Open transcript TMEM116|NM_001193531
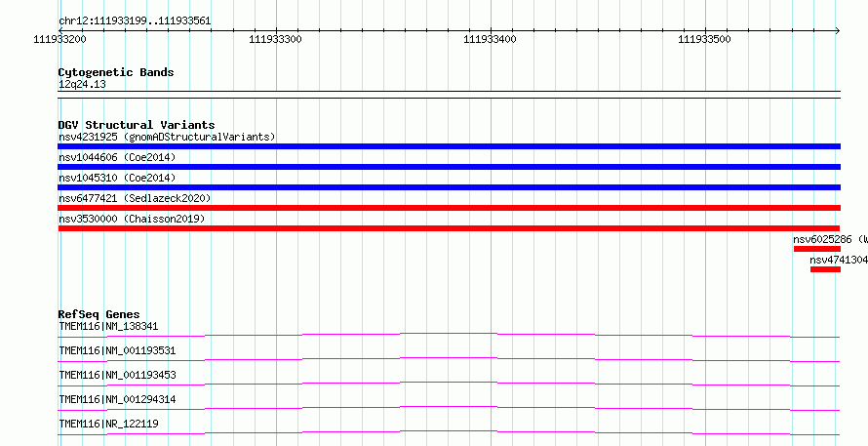Screen dimensions: 868x446 point(117,350)
